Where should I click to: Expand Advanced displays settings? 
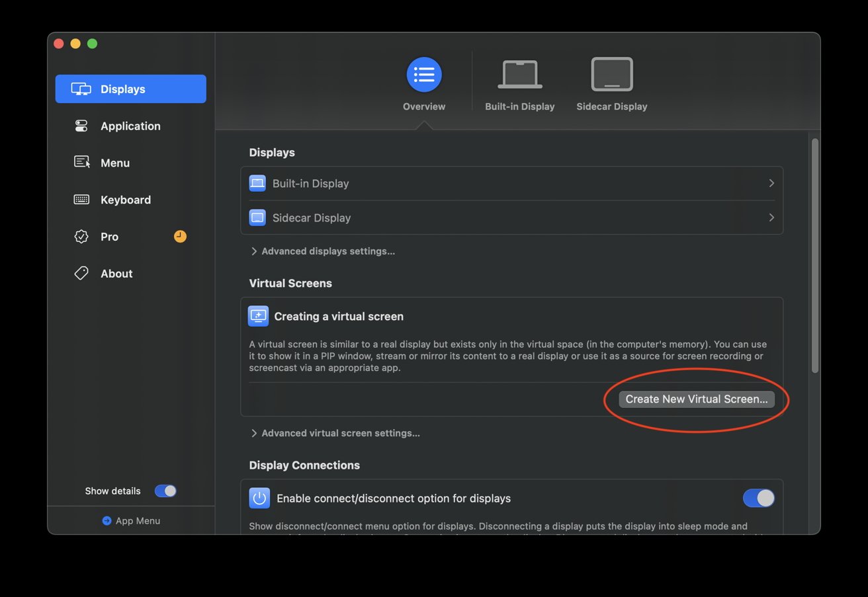point(323,251)
